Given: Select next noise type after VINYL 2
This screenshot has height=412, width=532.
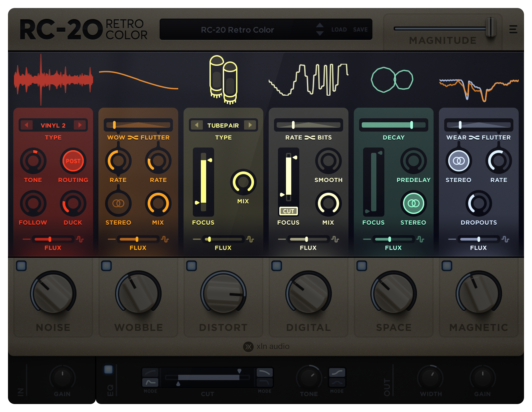Looking at the screenshot, I should 80,125.
